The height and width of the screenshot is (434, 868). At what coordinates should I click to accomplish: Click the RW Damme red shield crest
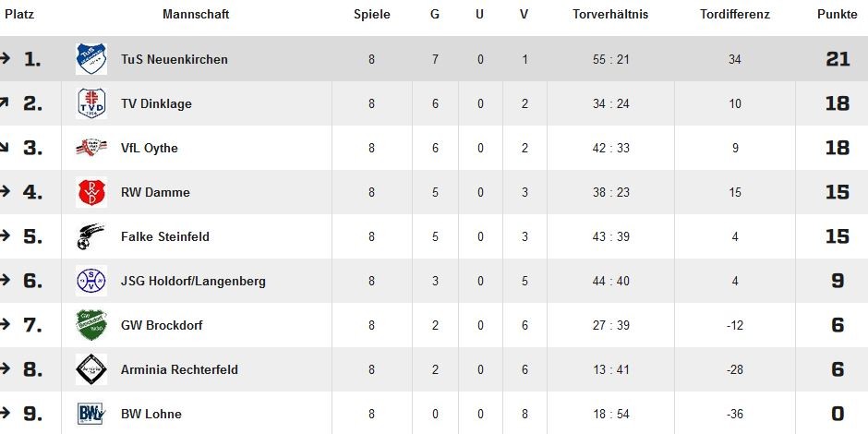pos(91,192)
